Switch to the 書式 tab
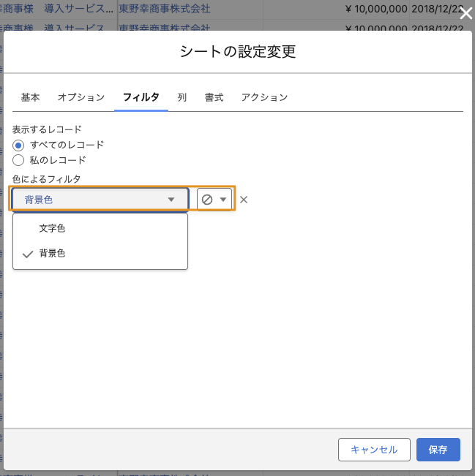The width and height of the screenshot is (475, 476). pos(214,97)
